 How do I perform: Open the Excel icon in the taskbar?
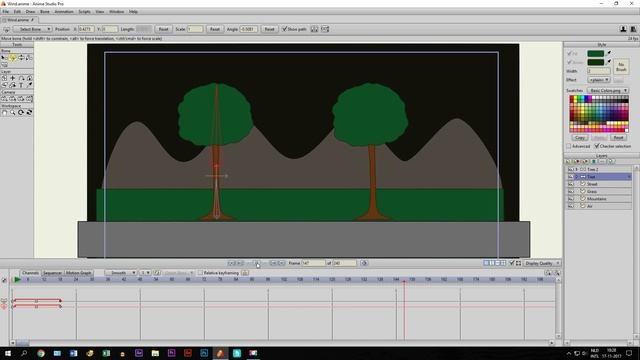[x=106, y=353]
